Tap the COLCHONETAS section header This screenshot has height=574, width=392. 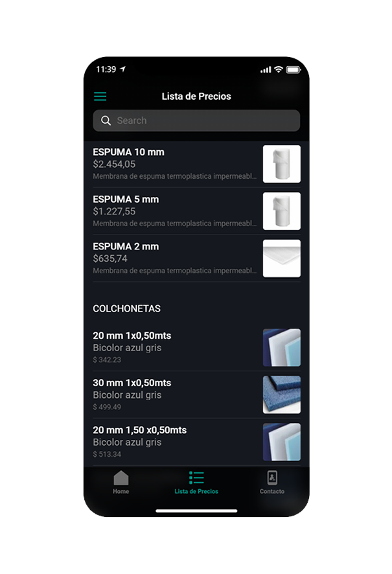pyautogui.click(x=126, y=308)
